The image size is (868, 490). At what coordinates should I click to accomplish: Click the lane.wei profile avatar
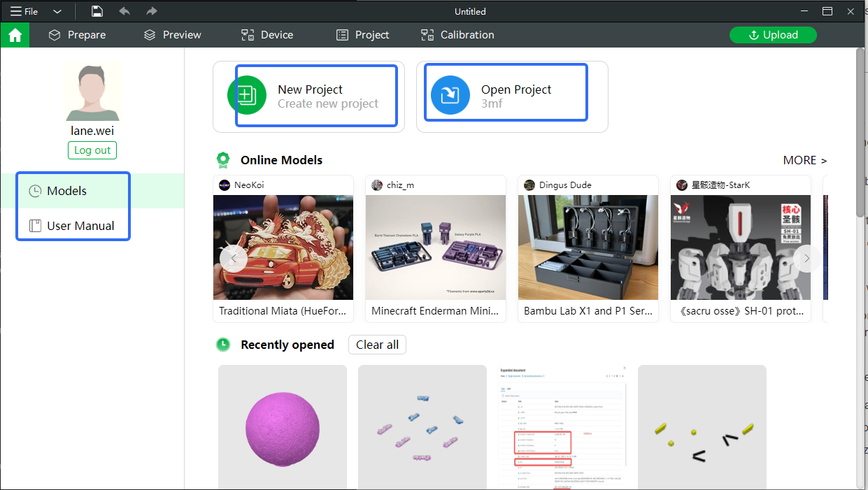click(x=92, y=92)
